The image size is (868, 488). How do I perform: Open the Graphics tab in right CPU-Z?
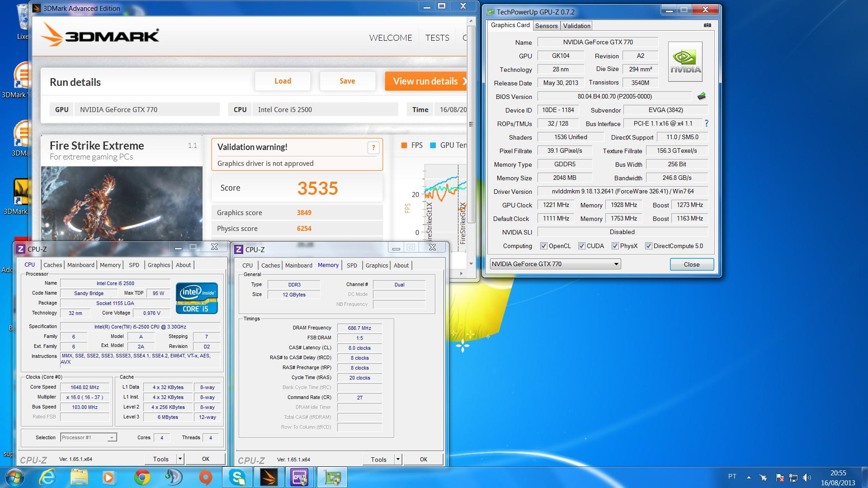click(377, 265)
